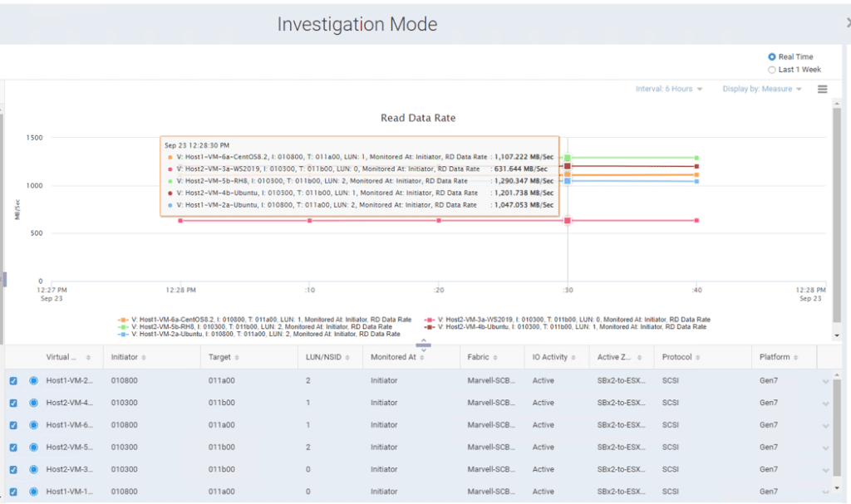Sort by the IO Activity column header

[550, 357]
